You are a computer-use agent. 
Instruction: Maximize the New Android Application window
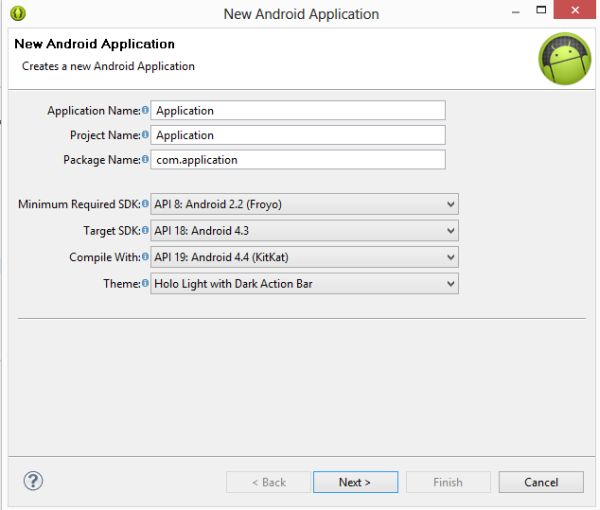coord(541,12)
